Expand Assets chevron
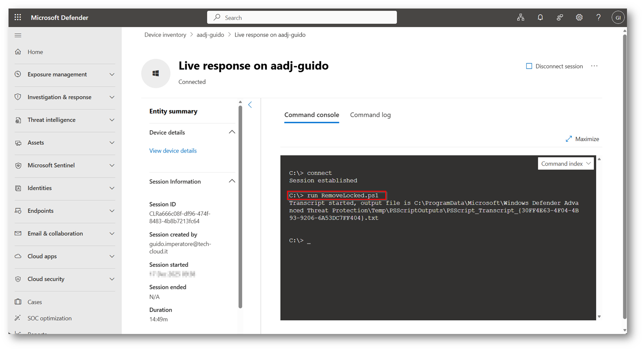 [x=112, y=142]
